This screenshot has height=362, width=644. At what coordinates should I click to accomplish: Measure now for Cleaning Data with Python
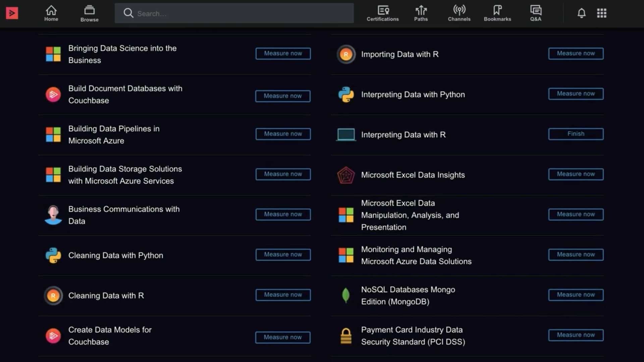283,255
